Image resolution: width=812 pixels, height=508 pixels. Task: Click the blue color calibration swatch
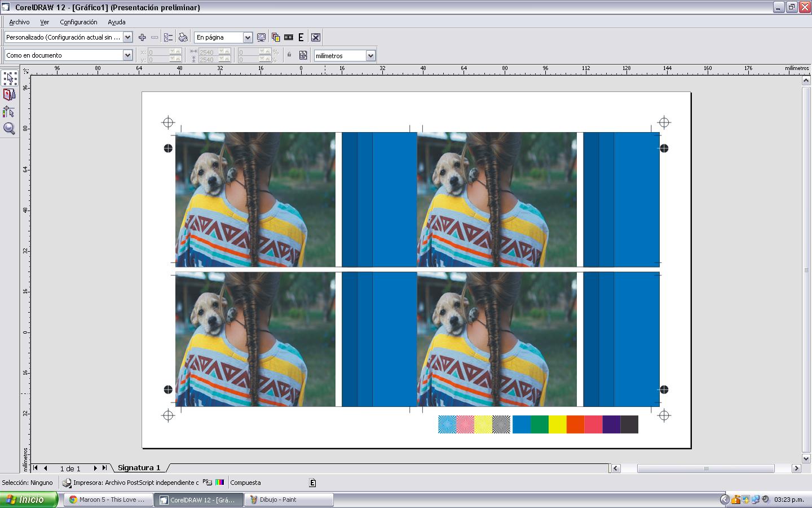(522, 424)
